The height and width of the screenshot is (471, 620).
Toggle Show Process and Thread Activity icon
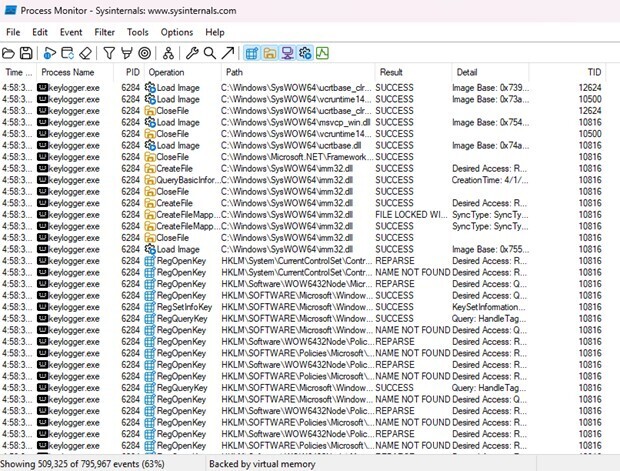pos(305,53)
